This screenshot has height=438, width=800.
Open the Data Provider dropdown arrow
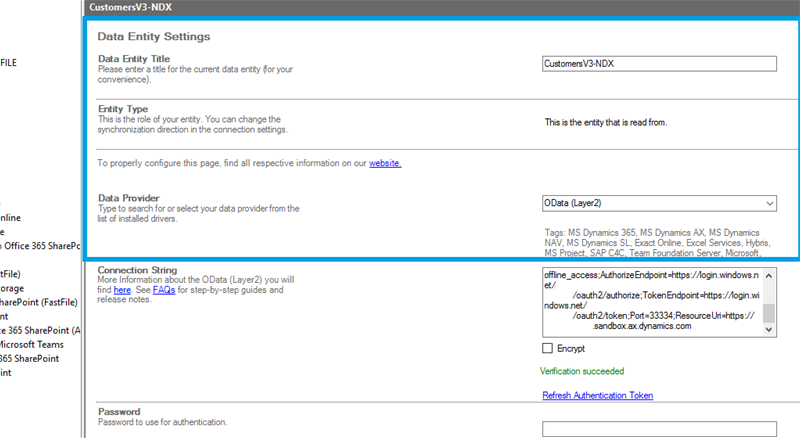[768, 203]
